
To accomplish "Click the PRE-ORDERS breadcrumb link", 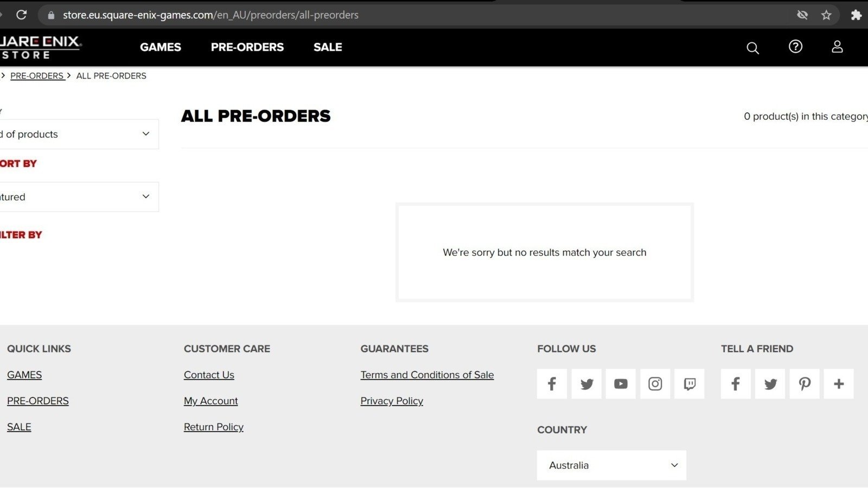I will click(37, 76).
